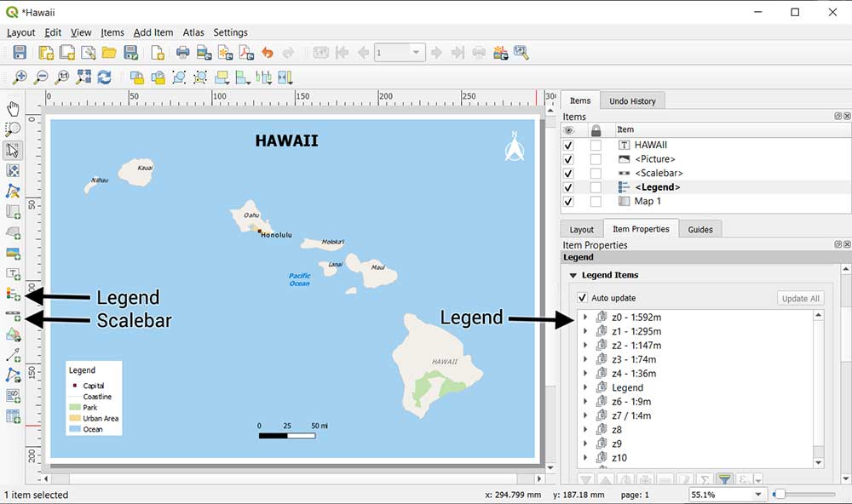Click the Update All button
Viewport: 852px width, 504px height.
800,298
